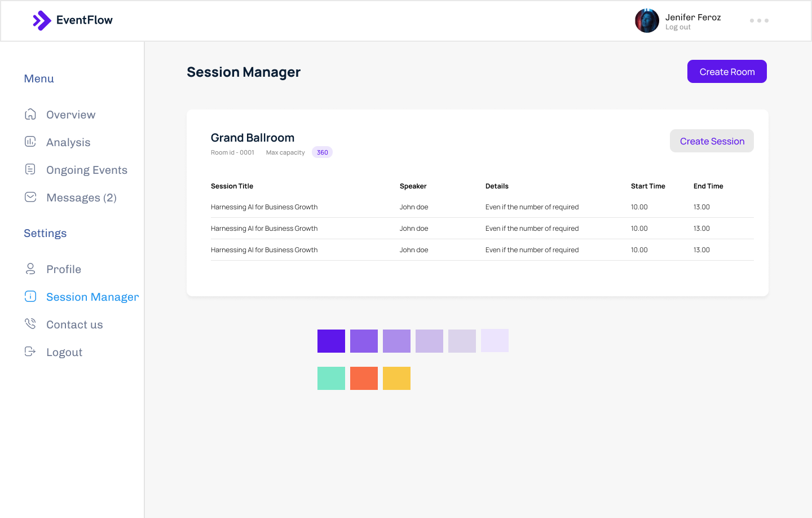Select Session Manager in the sidebar
The image size is (812, 518).
92,297
